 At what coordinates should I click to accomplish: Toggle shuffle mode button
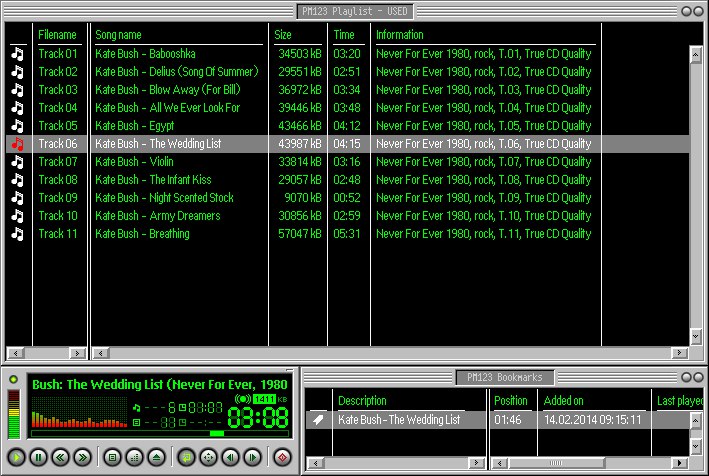[x=208, y=457]
